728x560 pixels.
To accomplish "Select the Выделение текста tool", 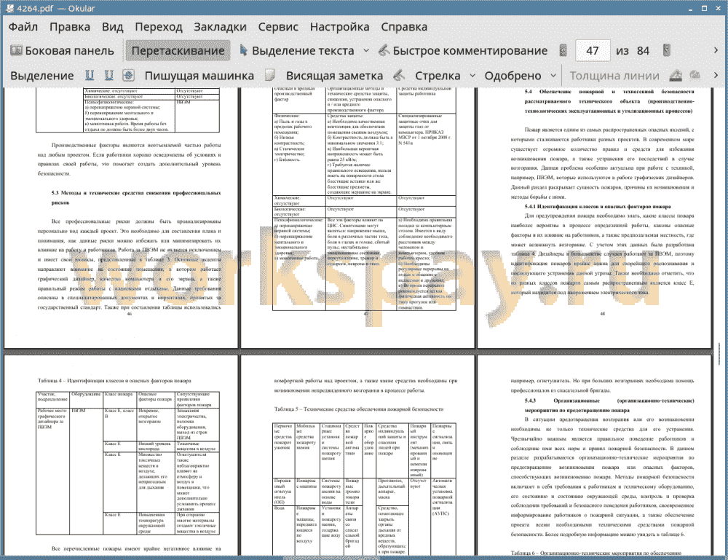I will (297, 51).
